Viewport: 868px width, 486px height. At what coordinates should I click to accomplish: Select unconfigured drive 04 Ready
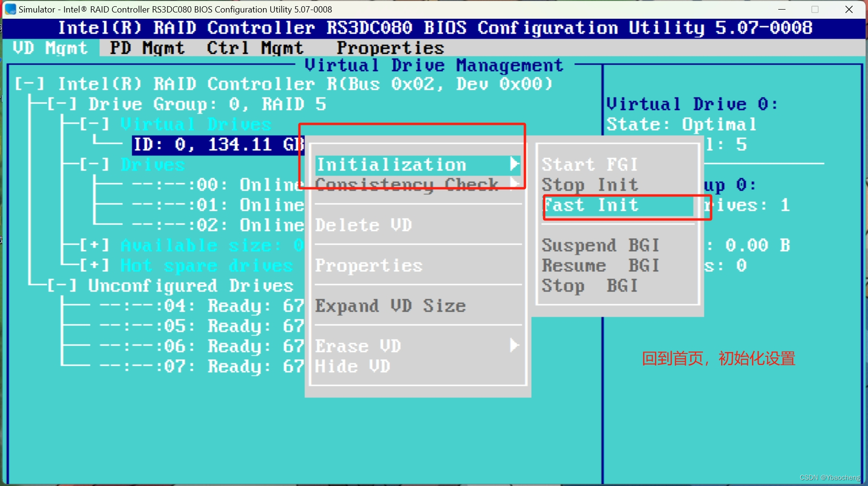point(202,306)
